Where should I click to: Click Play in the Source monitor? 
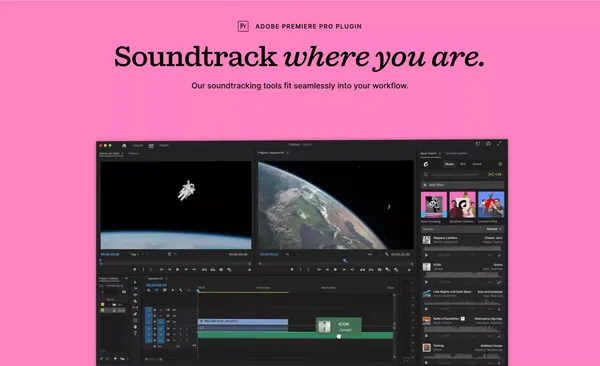tap(178, 270)
